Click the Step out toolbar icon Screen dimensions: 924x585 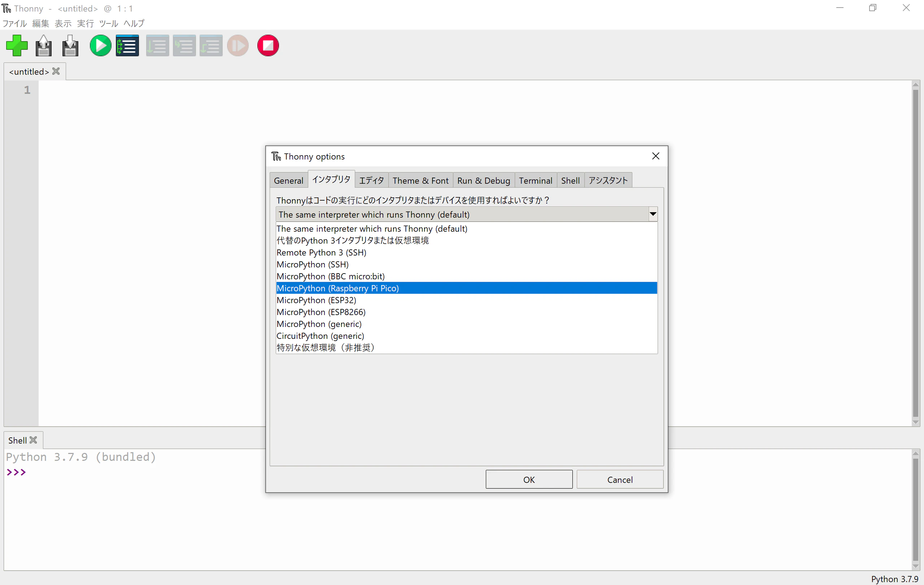211,45
